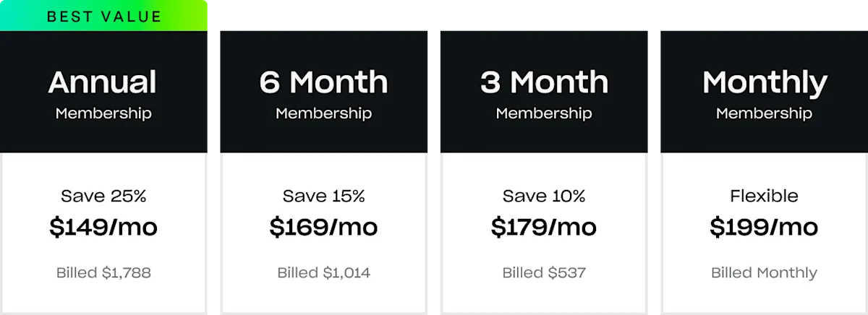This screenshot has width=868, height=315.
Task: Click the word Membership under Monthly
Action: (x=764, y=113)
